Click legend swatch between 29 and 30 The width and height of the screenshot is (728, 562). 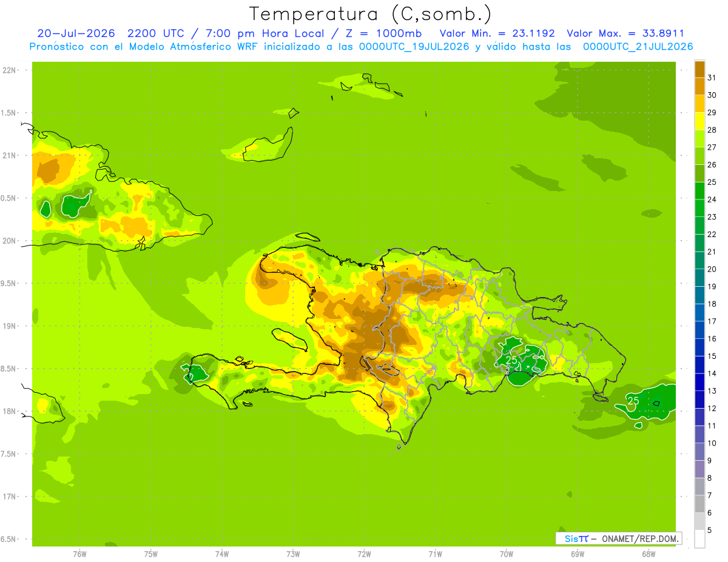[699, 104]
